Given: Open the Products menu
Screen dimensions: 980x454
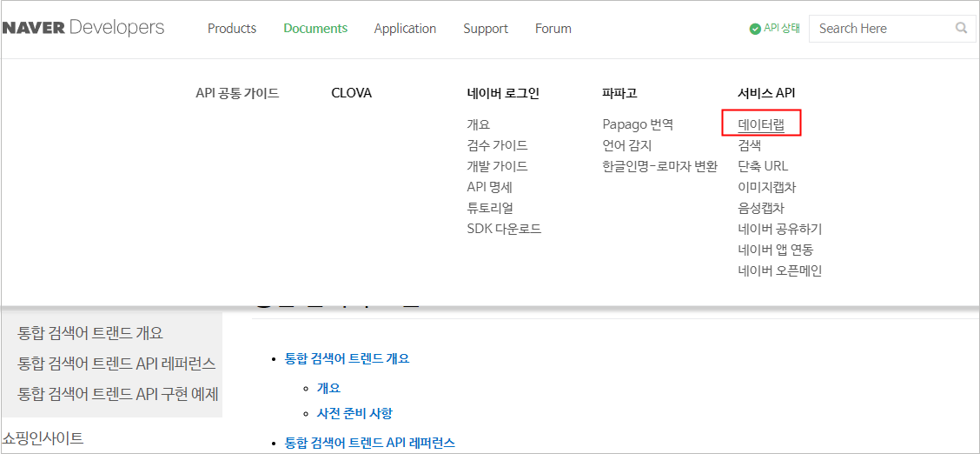Looking at the screenshot, I should click(x=232, y=29).
